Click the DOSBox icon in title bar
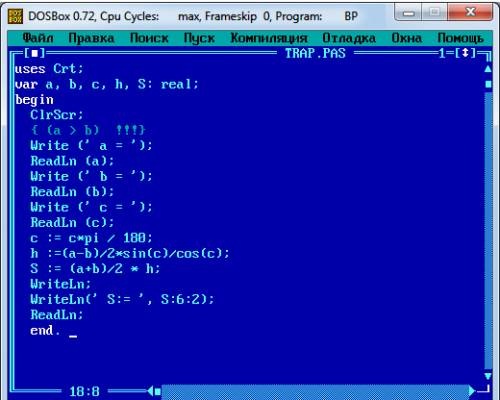Screen dimensions: 500x400 [15, 16]
